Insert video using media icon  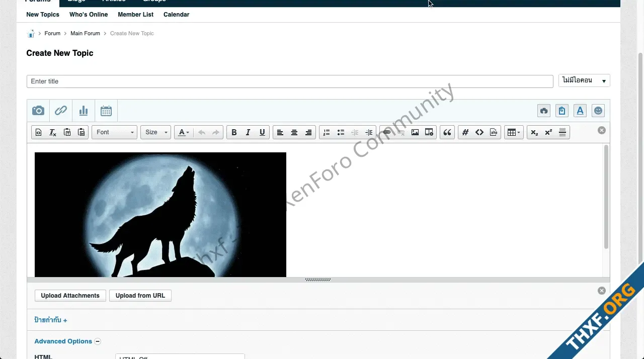pyautogui.click(x=429, y=132)
